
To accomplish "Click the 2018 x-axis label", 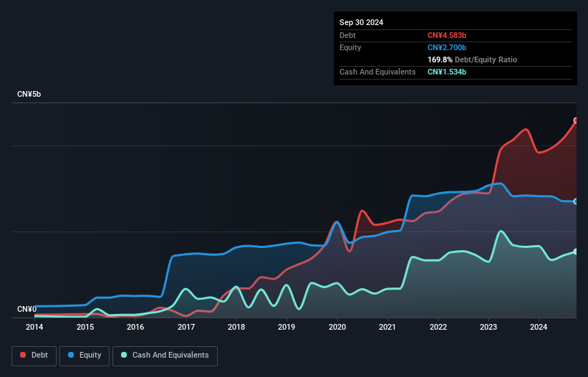I will 236,327.
